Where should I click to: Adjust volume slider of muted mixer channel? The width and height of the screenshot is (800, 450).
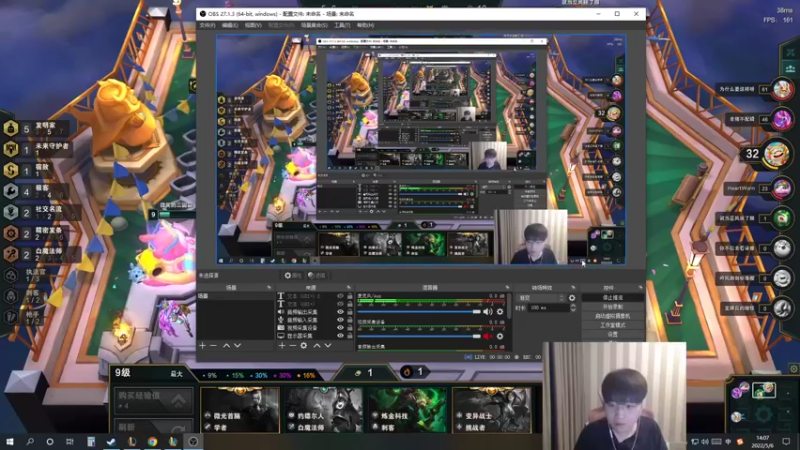pos(419,336)
